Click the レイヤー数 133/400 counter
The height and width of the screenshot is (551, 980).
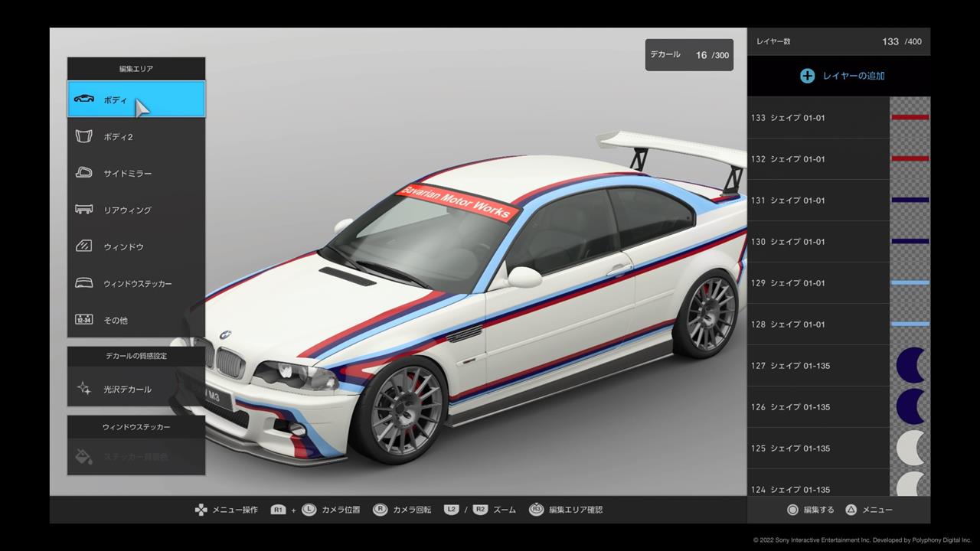[839, 41]
